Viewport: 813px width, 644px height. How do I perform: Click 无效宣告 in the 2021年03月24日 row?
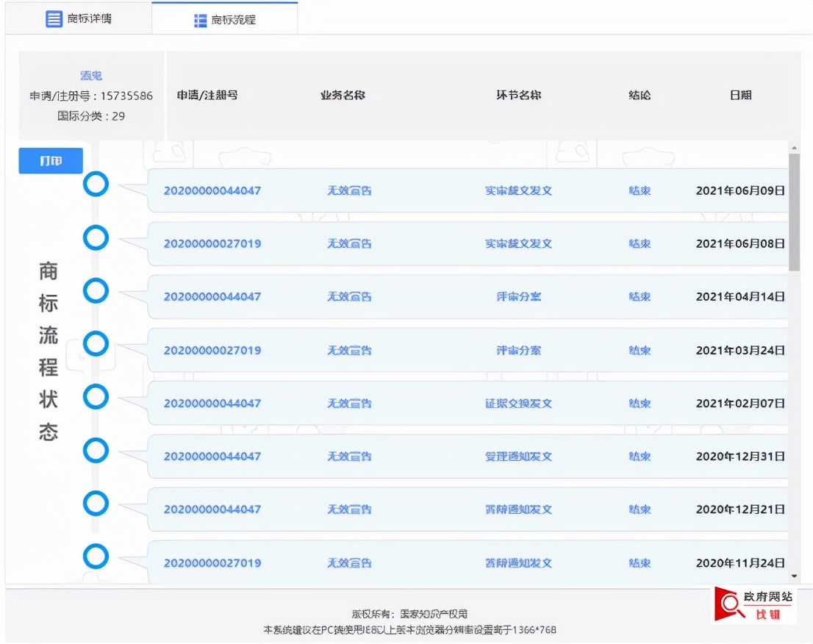tap(349, 351)
